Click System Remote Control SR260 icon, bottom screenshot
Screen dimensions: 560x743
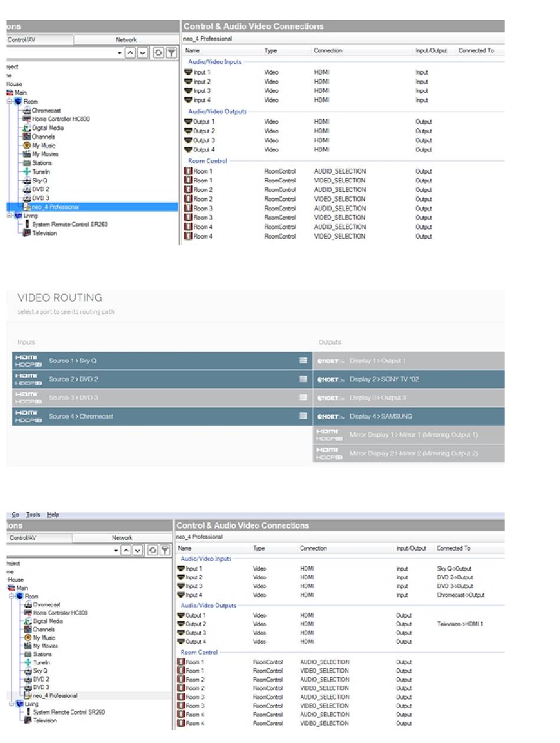point(28,712)
